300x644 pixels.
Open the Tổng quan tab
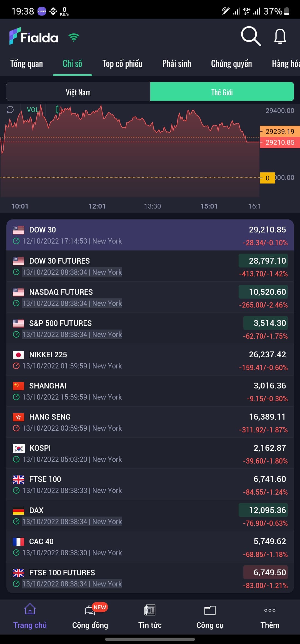tap(27, 64)
